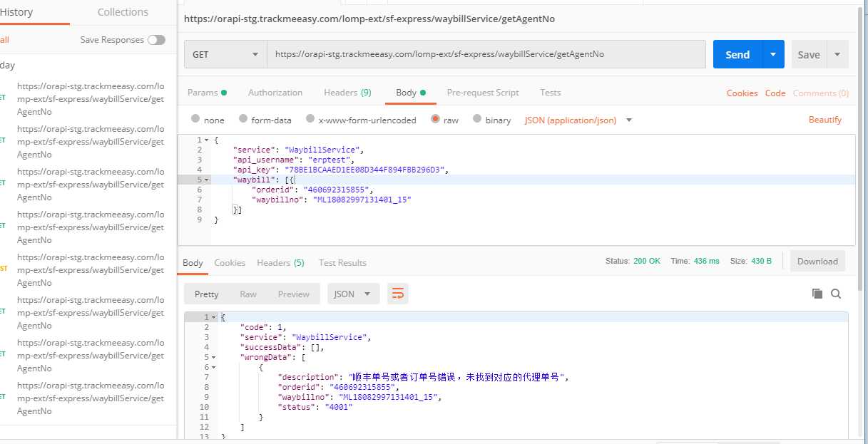Click the Beautify link
Screen dimensions: 868x444
pos(825,120)
